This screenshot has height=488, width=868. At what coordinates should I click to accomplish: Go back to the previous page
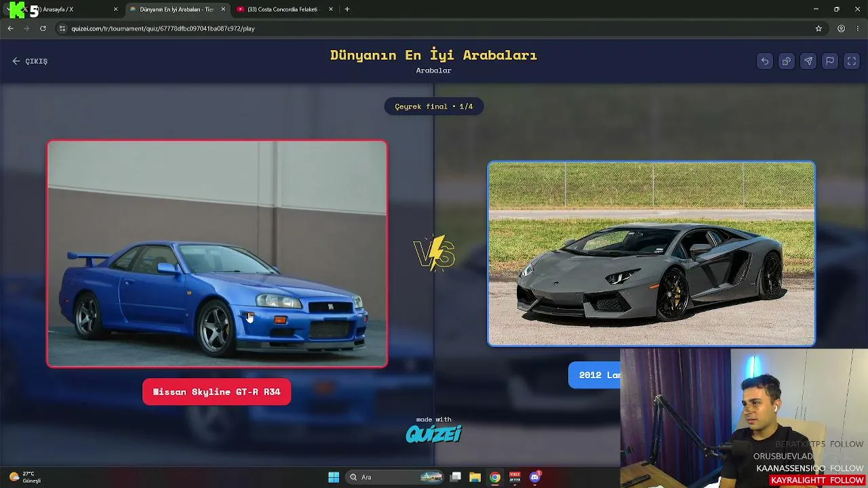[x=10, y=28]
